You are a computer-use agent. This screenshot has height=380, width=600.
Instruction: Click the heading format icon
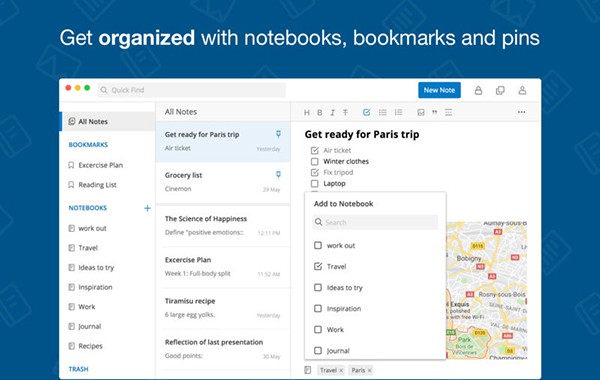pyautogui.click(x=307, y=113)
